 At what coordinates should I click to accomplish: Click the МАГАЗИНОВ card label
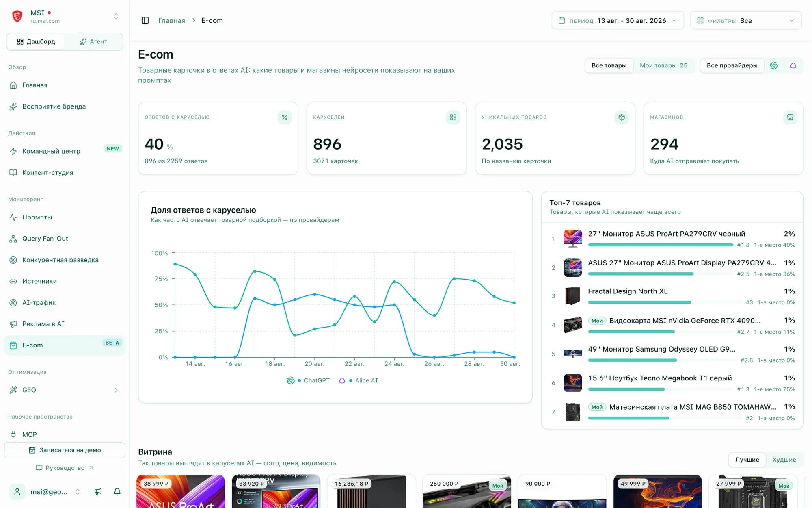[x=667, y=117]
